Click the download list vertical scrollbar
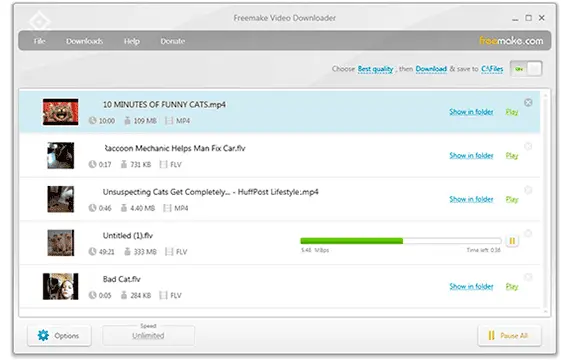Viewport: 570px width, 360px height. coord(545,203)
